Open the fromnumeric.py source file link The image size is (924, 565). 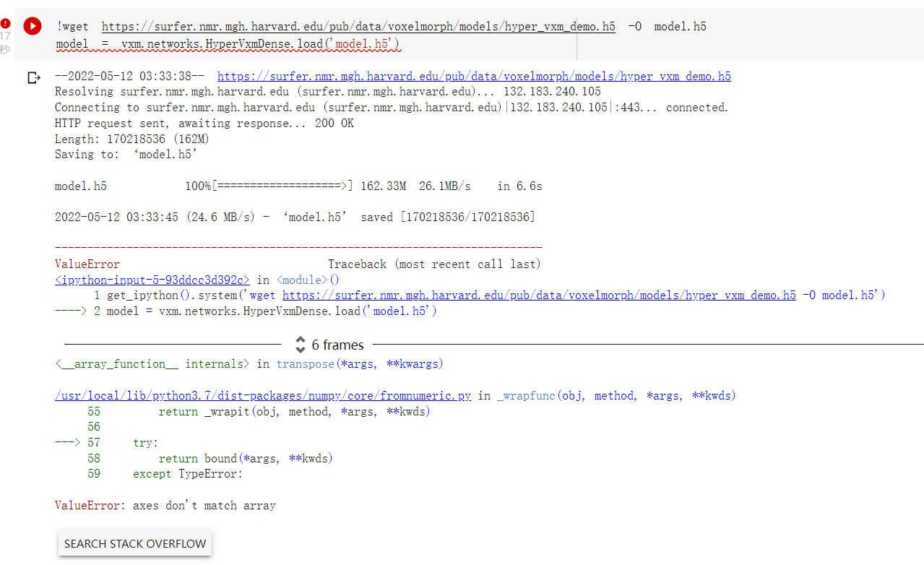coord(262,395)
